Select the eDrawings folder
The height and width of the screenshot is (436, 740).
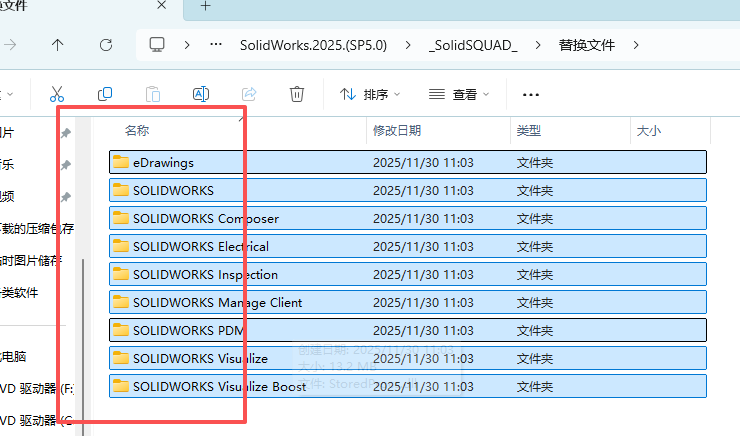pos(408,162)
